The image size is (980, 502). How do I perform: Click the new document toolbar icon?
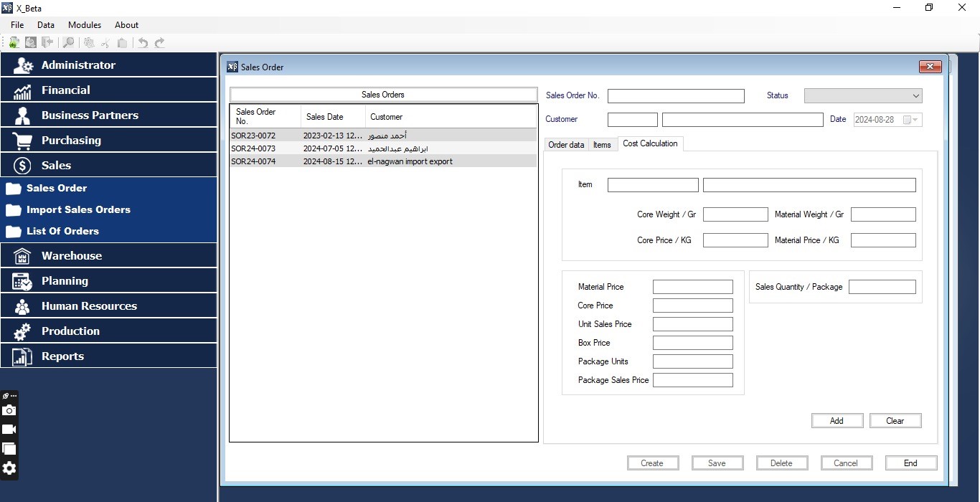coord(14,43)
